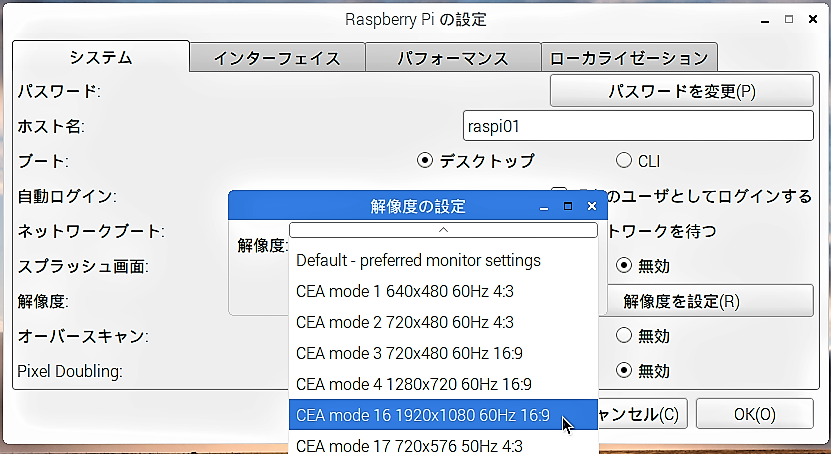This screenshot has height=454, width=831.
Task: Select CLI boot radio button
Action: tap(624, 161)
